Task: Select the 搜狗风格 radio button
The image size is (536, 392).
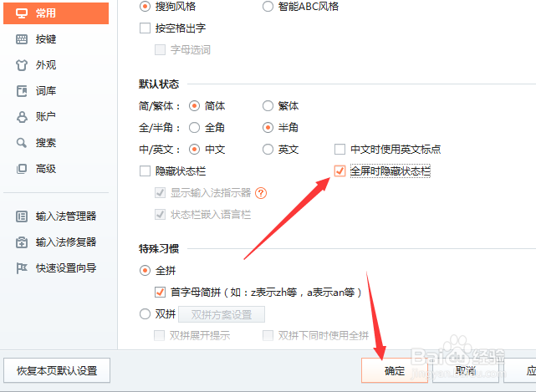Action: tap(145, 7)
